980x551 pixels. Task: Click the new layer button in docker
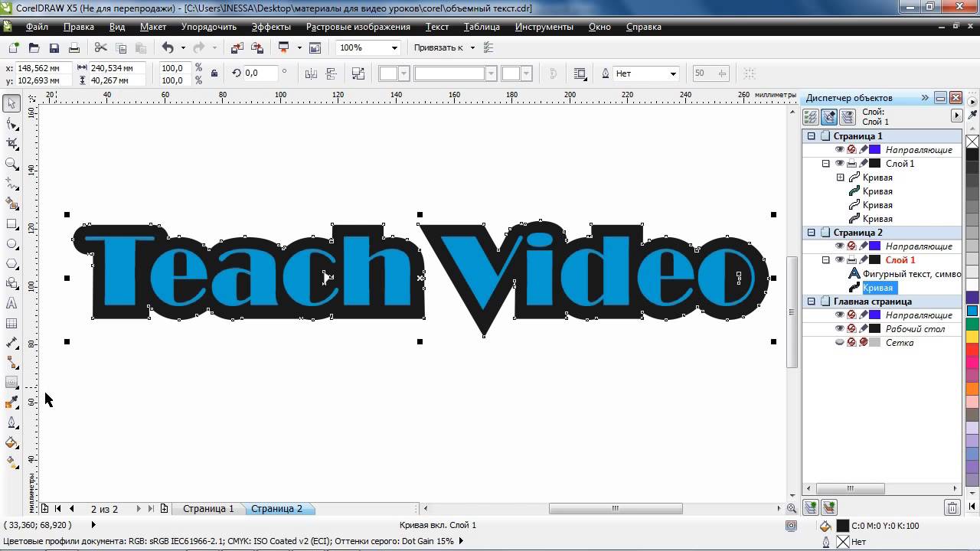tap(812, 507)
